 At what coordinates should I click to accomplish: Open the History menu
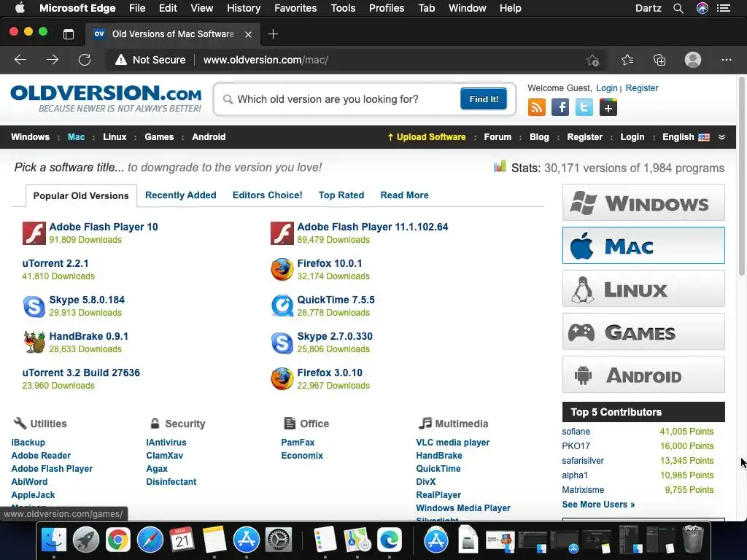tap(244, 8)
